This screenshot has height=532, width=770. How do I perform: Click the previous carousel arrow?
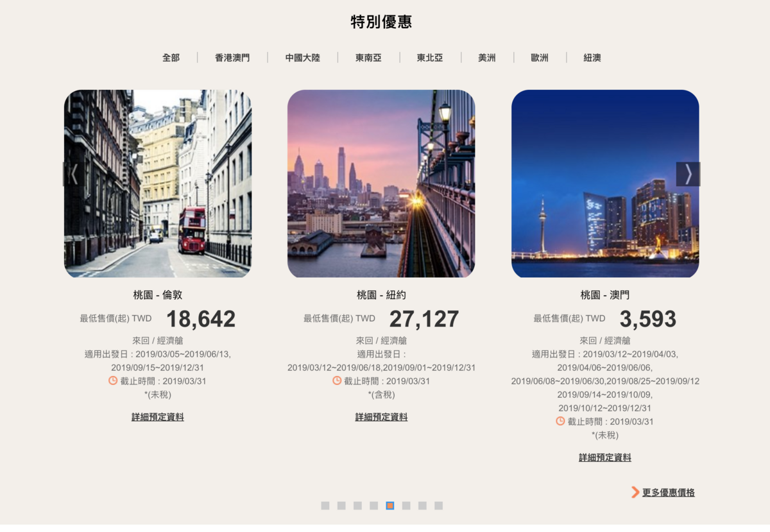click(x=73, y=174)
